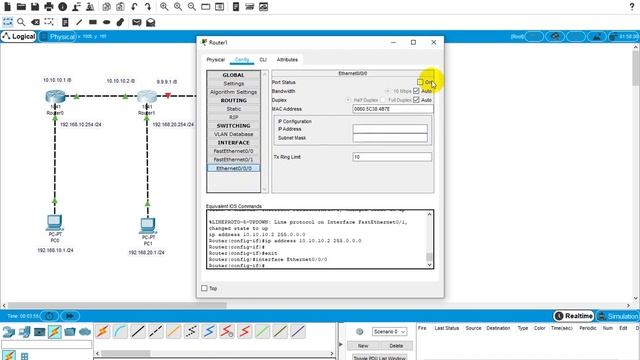Image resolution: width=640 pixels, height=360 pixels.
Task: Open the Scenario 0 dropdown
Action: (x=389, y=331)
